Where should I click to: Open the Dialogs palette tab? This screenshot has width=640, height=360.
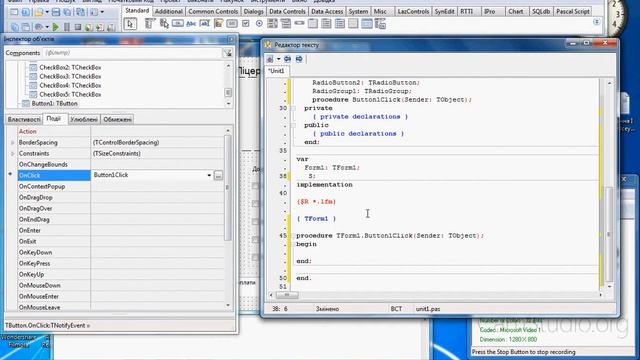point(253,11)
